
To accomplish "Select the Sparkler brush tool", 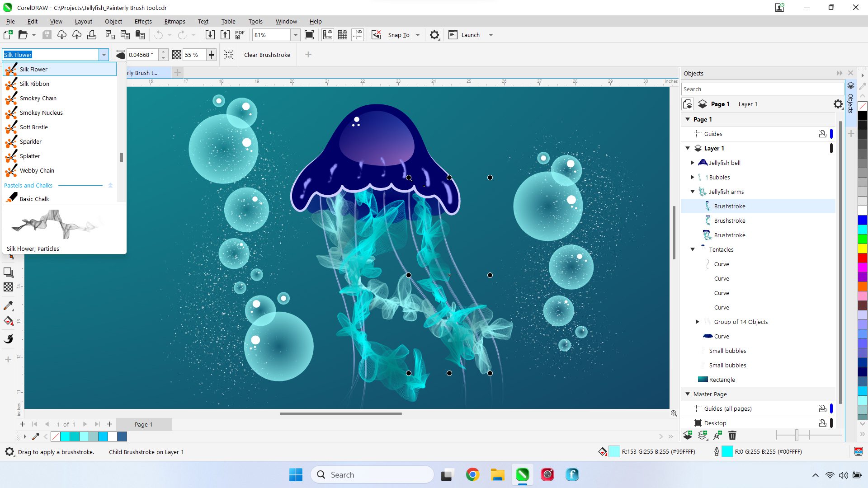I will [30, 141].
